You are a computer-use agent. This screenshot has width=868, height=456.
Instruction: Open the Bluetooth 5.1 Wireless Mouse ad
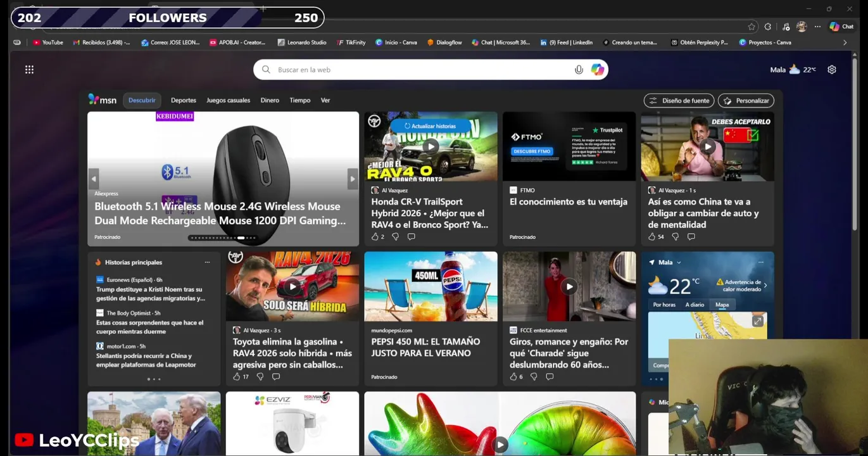[x=223, y=179]
